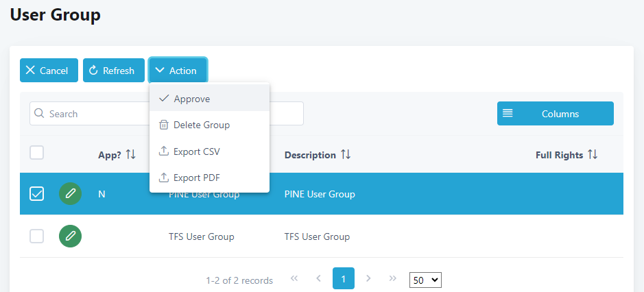Uncheck the PINE User Group row checkbox

[37, 194]
